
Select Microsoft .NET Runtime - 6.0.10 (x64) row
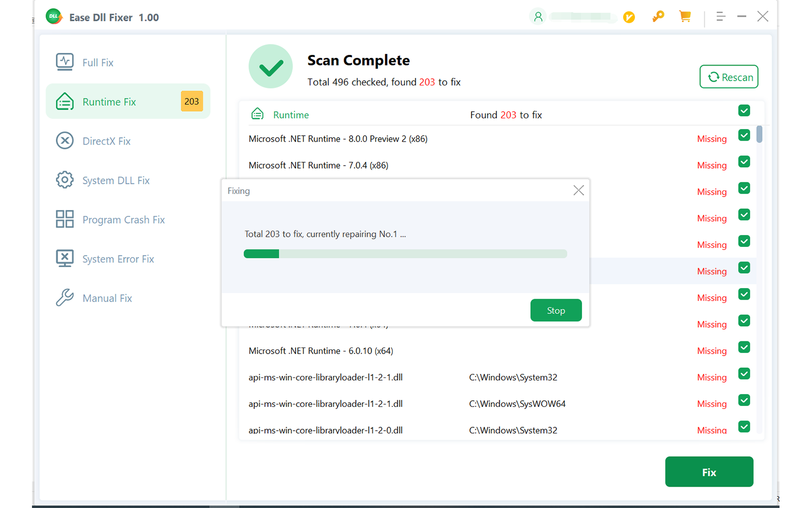point(497,351)
